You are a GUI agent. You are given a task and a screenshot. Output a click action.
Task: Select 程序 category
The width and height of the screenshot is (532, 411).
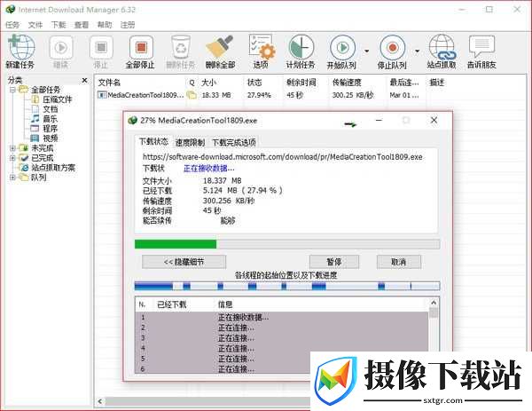tap(51, 129)
